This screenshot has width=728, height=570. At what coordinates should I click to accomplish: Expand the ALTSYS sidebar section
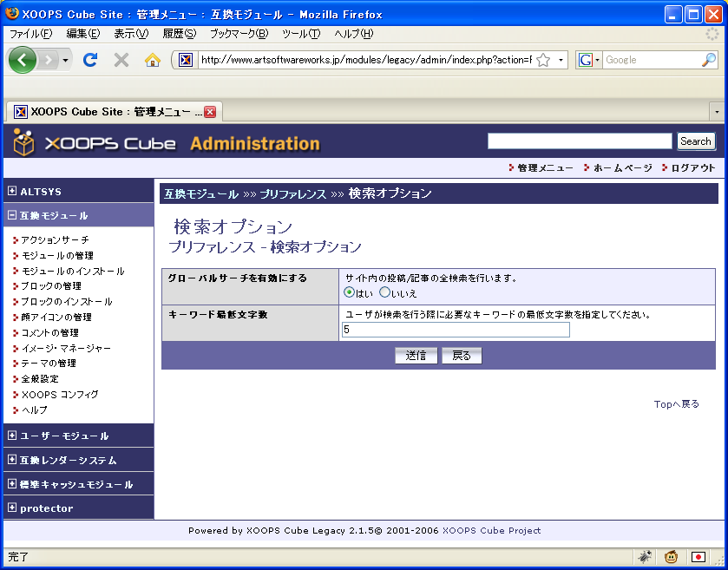coord(12,191)
